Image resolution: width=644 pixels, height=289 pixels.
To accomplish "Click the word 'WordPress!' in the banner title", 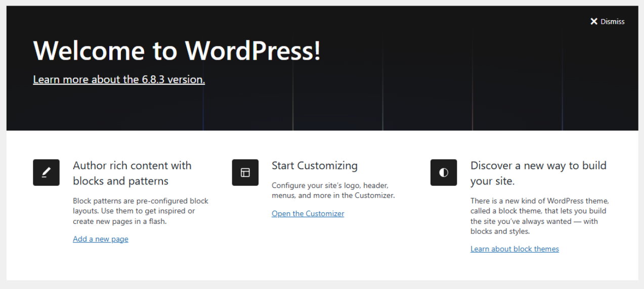I will point(252,51).
